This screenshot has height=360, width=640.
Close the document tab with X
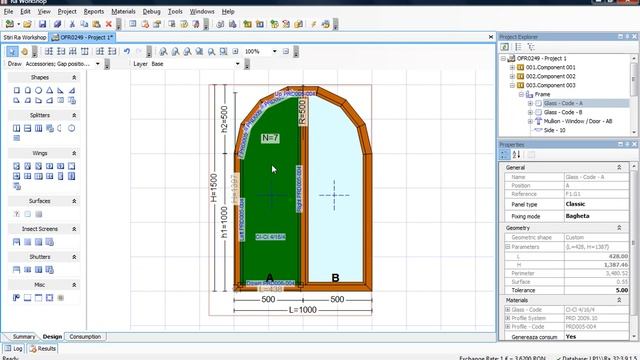pyautogui.click(x=491, y=37)
